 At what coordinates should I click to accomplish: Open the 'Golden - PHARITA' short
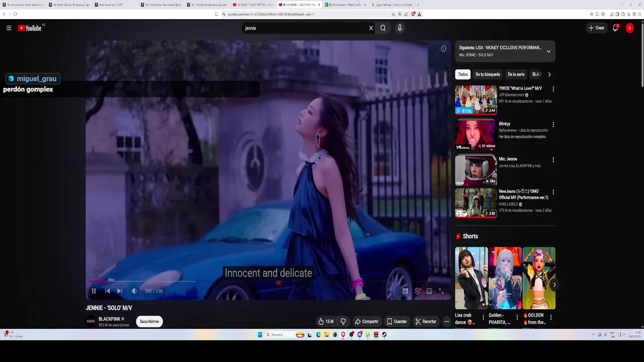(505, 278)
